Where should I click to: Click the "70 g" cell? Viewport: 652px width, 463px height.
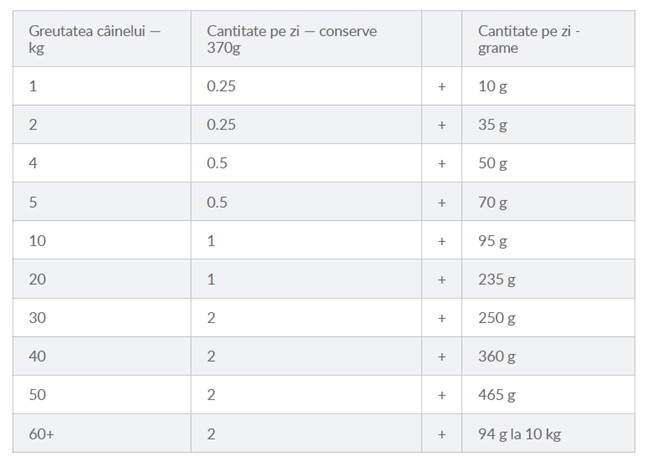[491, 202]
